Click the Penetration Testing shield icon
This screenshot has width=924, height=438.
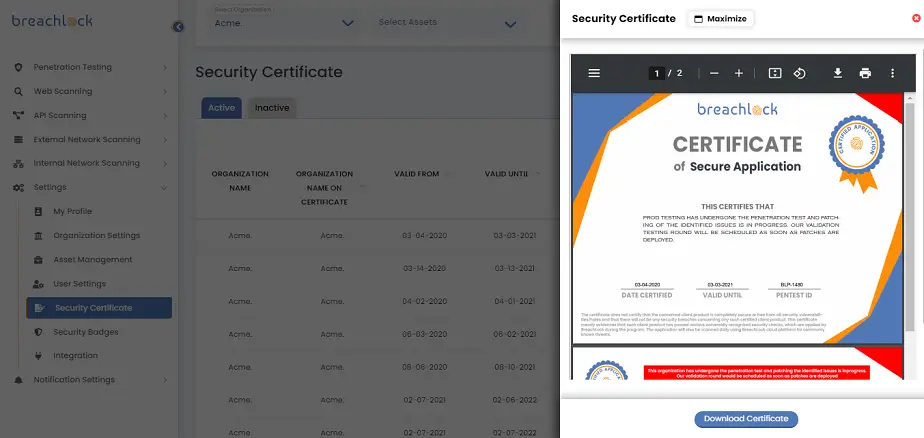coord(18,67)
